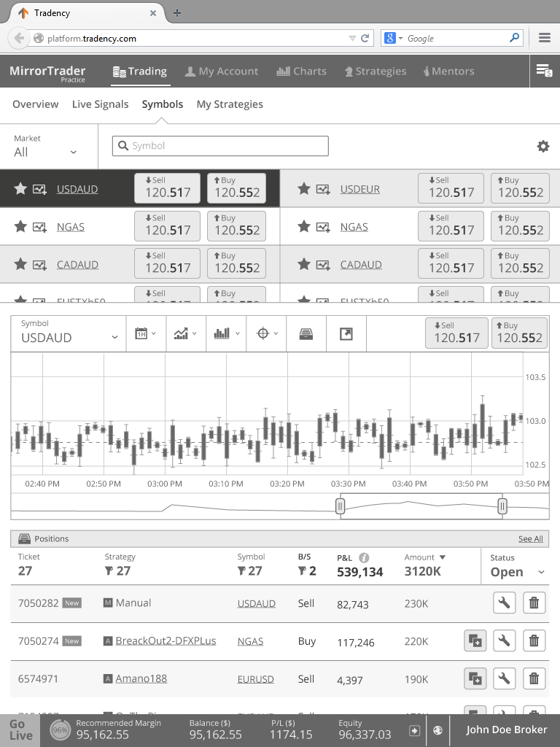Viewport: 560px width, 747px height.
Task: Go to the Overview sub-tab
Action: [35, 104]
